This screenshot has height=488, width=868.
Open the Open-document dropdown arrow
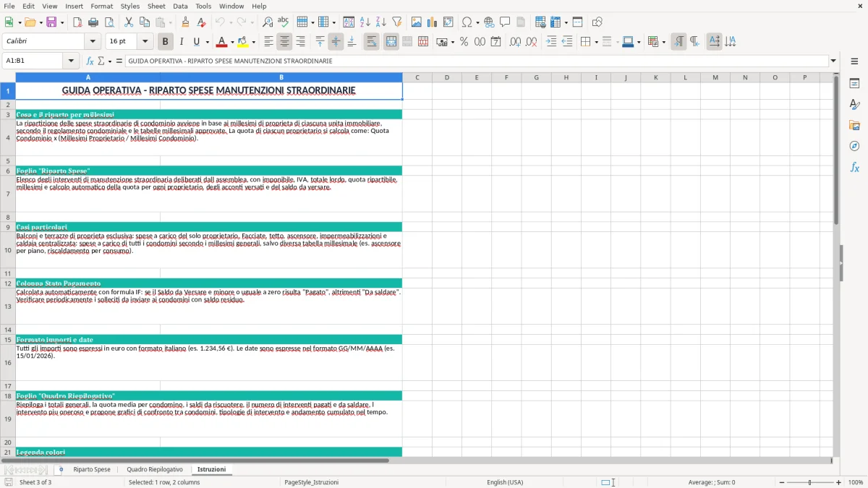coord(39,22)
